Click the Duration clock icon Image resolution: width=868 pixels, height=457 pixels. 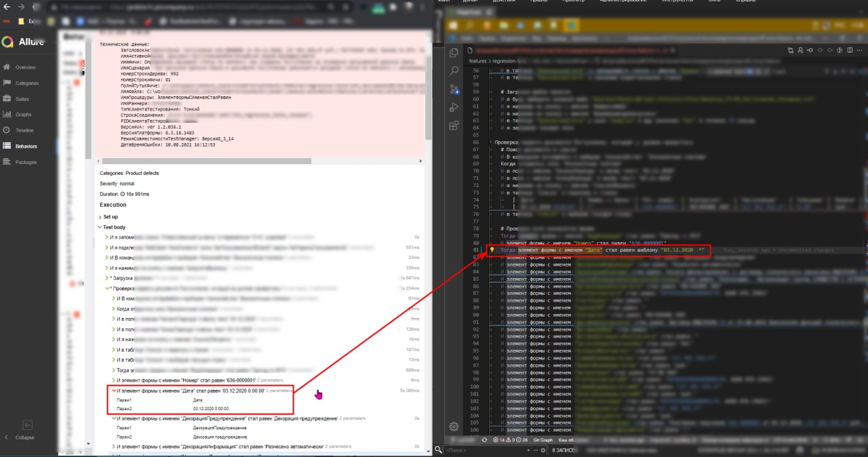(121, 194)
